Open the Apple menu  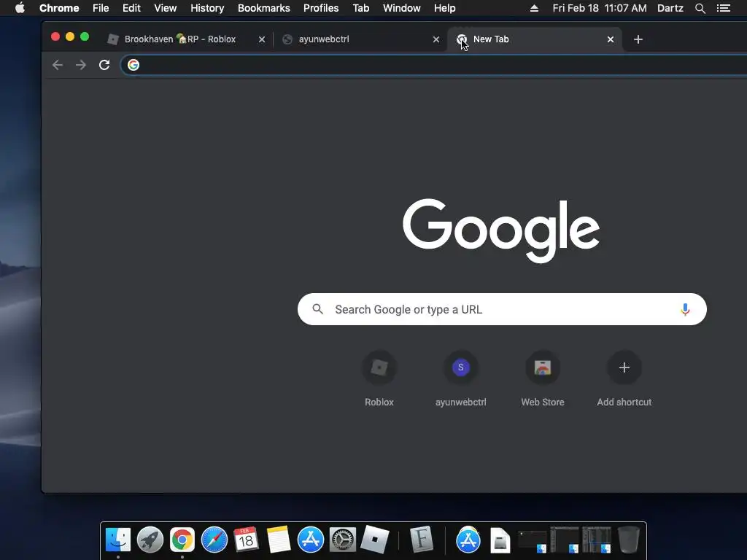tap(20, 8)
